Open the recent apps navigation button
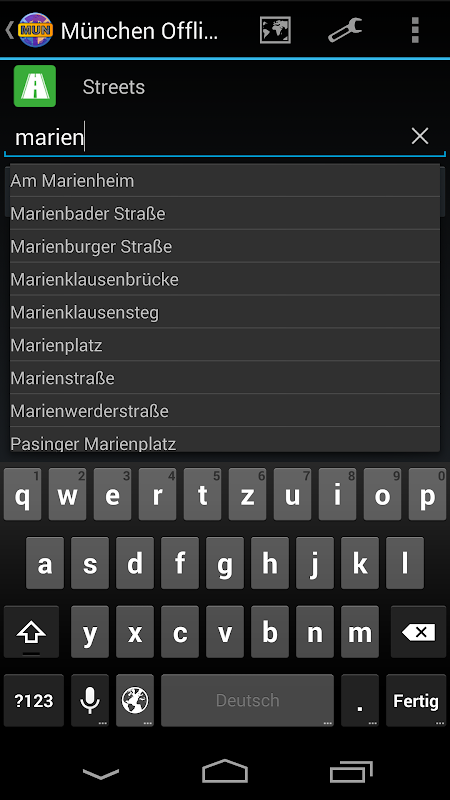This screenshot has width=450, height=800. click(351, 772)
